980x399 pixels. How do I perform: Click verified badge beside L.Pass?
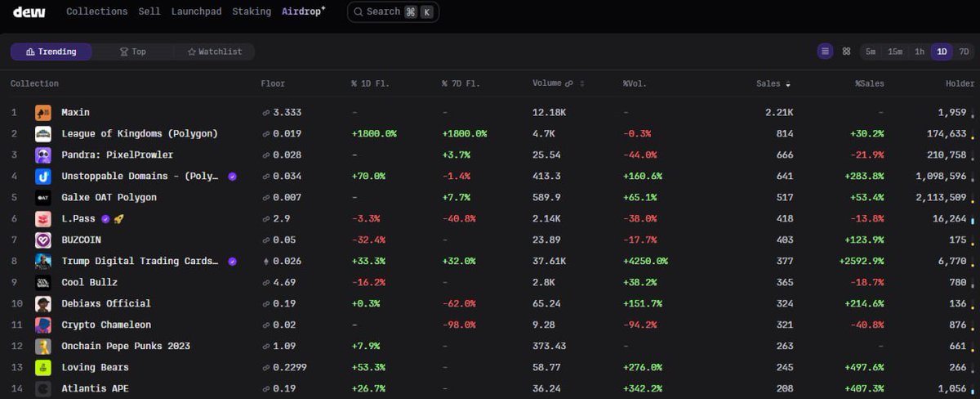tap(105, 219)
